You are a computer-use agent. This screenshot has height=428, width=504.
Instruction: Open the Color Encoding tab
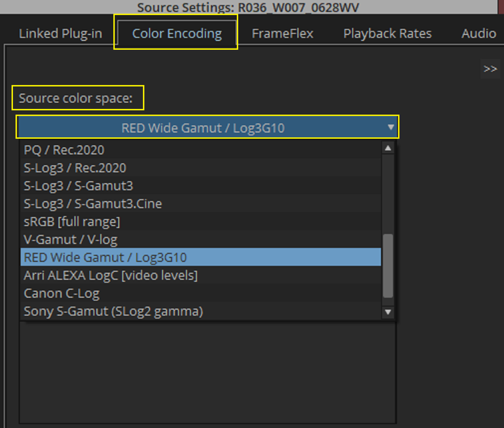tap(177, 33)
